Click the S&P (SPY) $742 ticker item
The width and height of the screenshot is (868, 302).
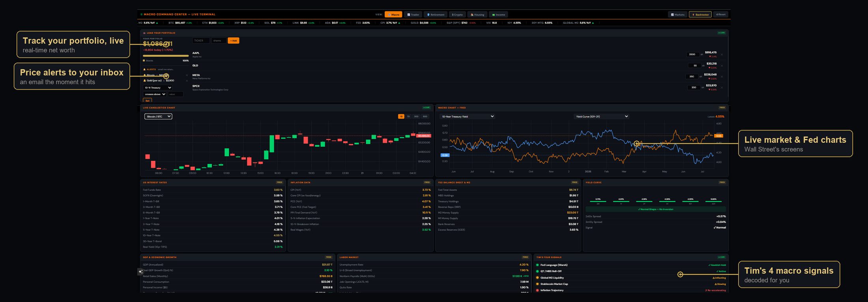tap(461, 23)
